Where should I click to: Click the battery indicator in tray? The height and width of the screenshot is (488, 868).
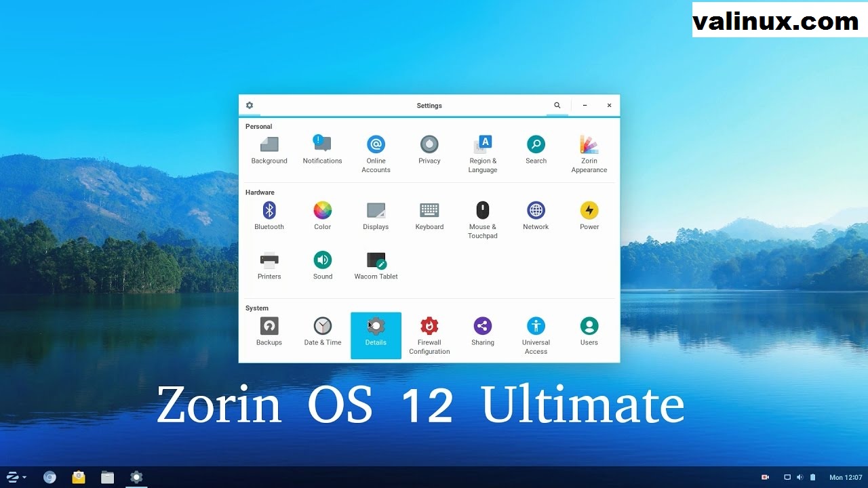tap(812, 477)
